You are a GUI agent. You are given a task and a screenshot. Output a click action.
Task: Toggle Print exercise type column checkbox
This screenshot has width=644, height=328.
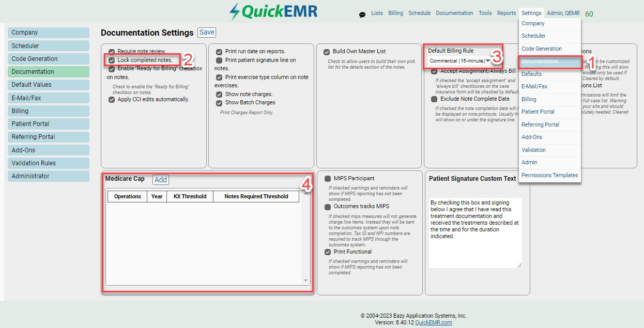point(219,77)
